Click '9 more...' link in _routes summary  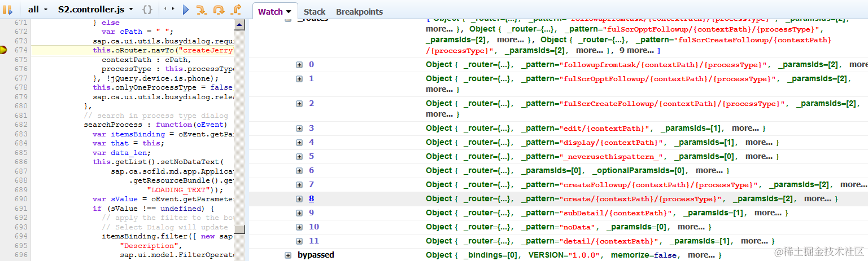[x=635, y=51]
